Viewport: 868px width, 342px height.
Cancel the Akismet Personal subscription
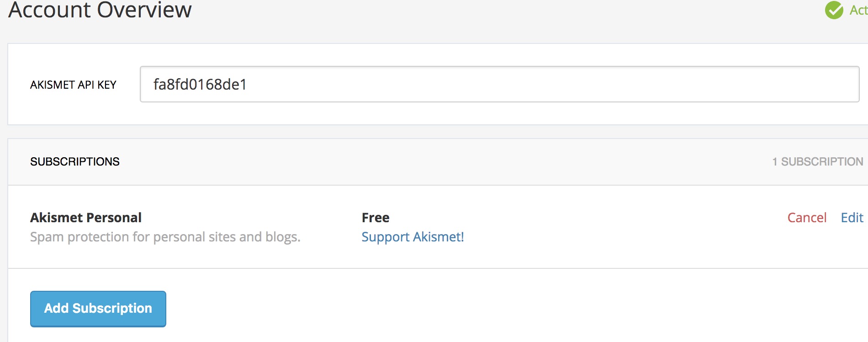pyautogui.click(x=807, y=218)
